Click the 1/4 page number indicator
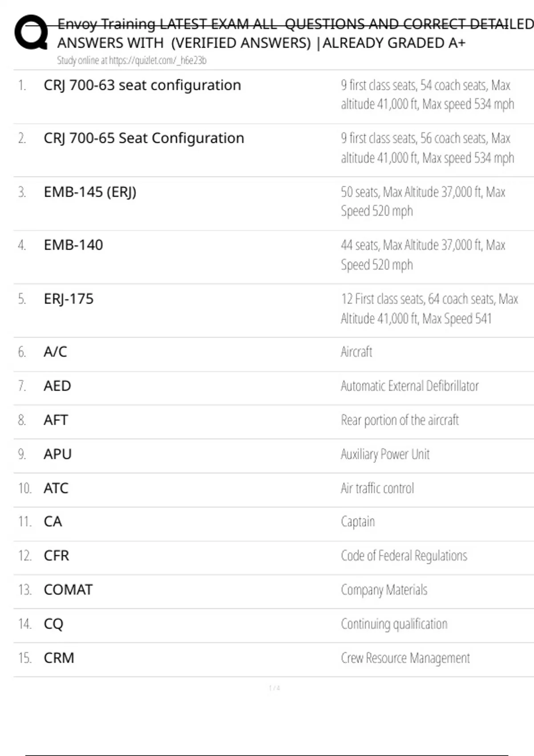 (274, 688)
